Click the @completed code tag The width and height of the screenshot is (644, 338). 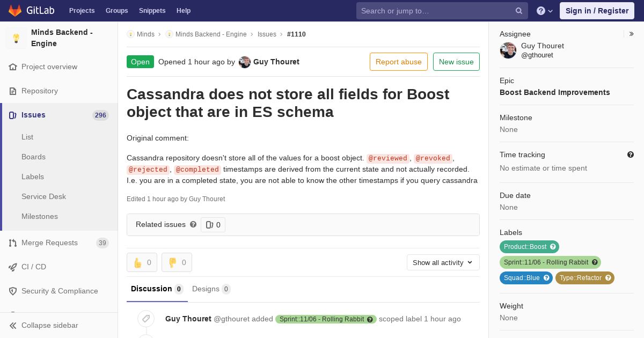tap(197, 170)
